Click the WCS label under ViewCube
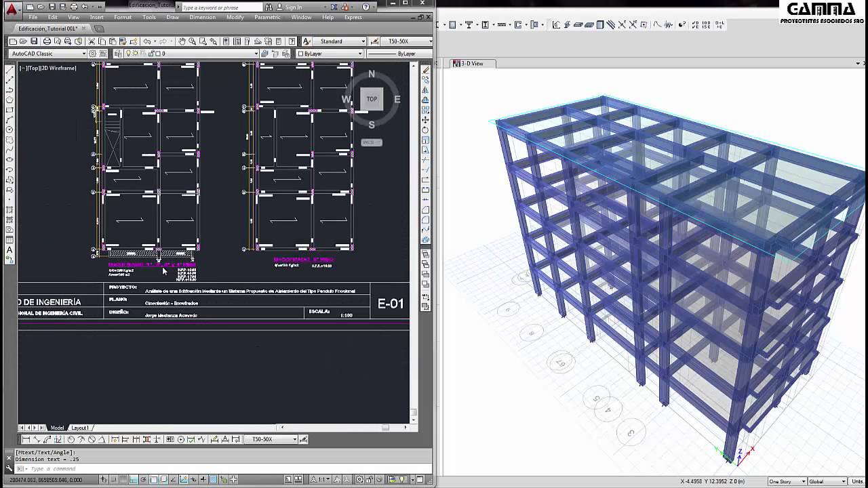Image resolution: width=868 pixels, height=488 pixels. 372,142
